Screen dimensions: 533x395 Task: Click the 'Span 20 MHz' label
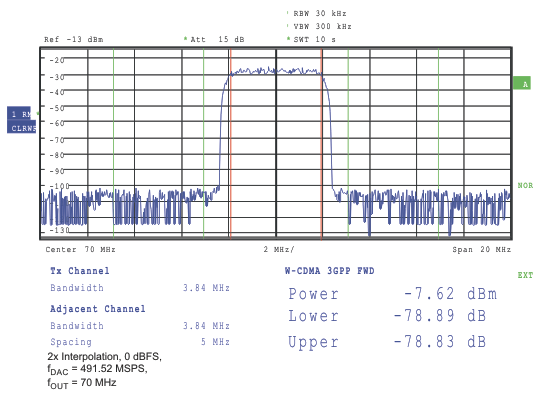(x=481, y=250)
